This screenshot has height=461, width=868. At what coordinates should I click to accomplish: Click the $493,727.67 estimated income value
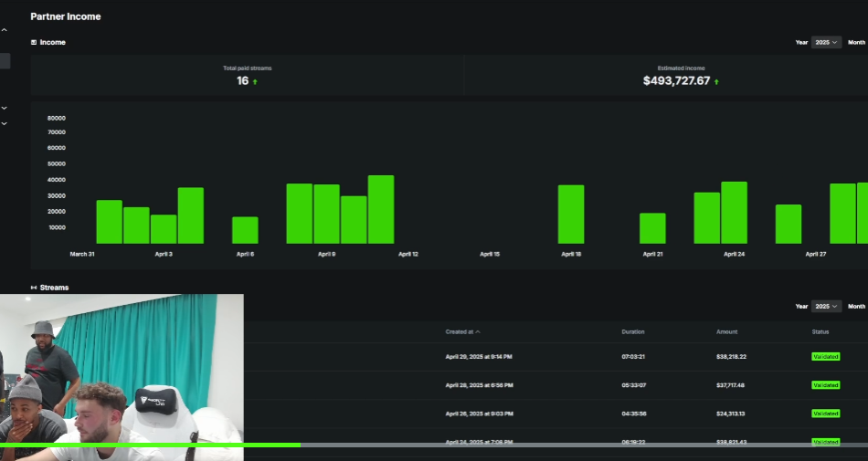tap(676, 80)
